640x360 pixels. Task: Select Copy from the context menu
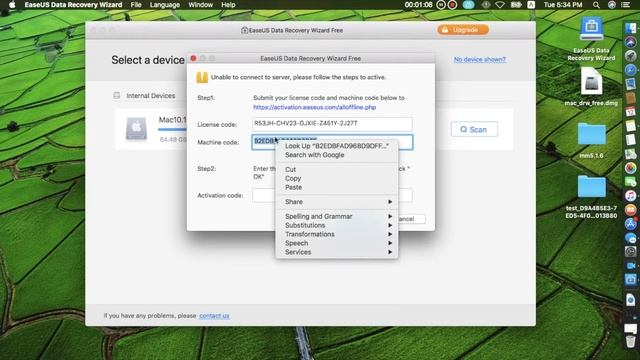pos(337,178)
